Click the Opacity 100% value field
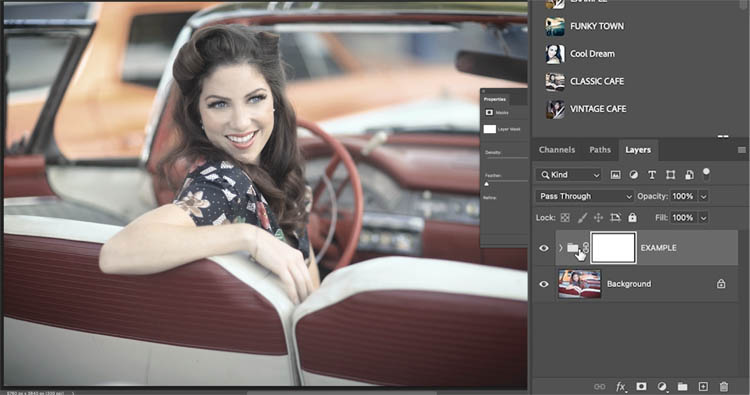 coord(684,196)
